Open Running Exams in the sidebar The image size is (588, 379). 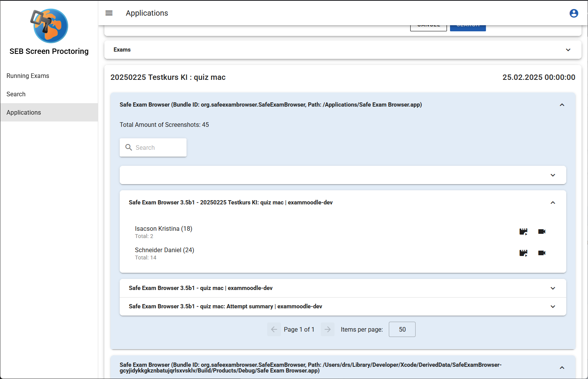49,76
